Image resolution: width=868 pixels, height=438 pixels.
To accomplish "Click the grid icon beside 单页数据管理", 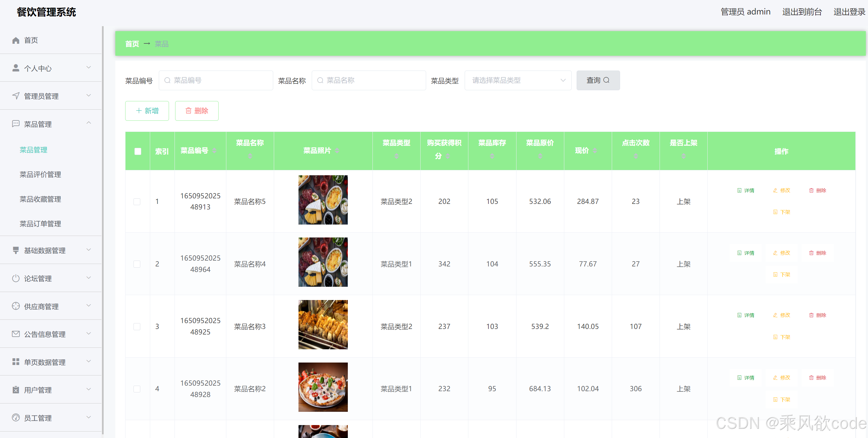I will [x=15, y=362].
